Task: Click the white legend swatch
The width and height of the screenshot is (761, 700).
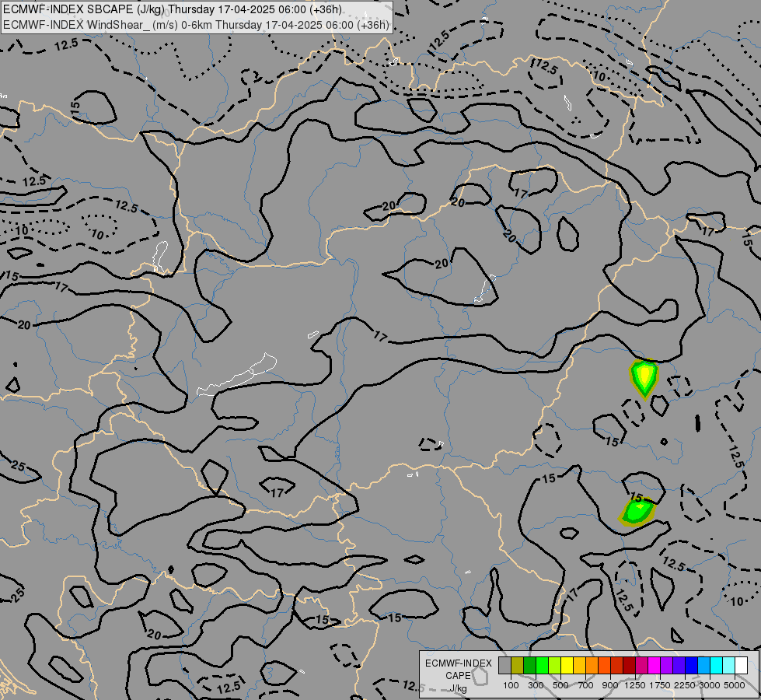Action: [741, 665]
